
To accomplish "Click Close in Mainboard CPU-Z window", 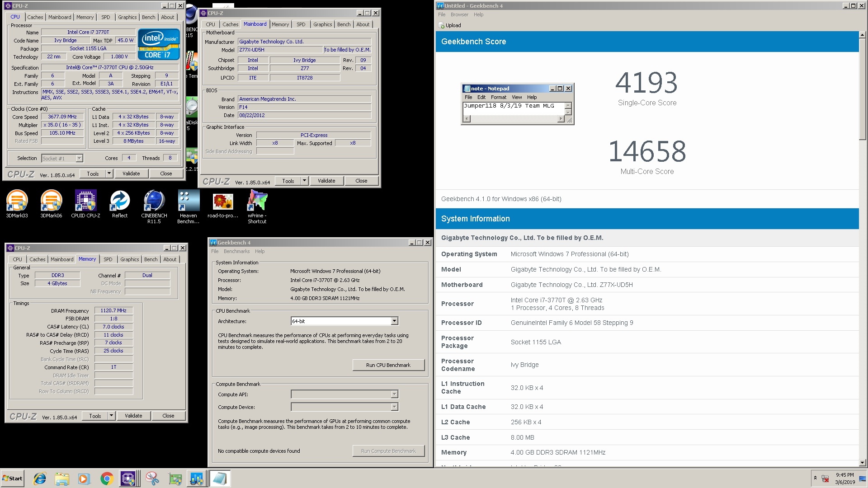I will (361, 181).
